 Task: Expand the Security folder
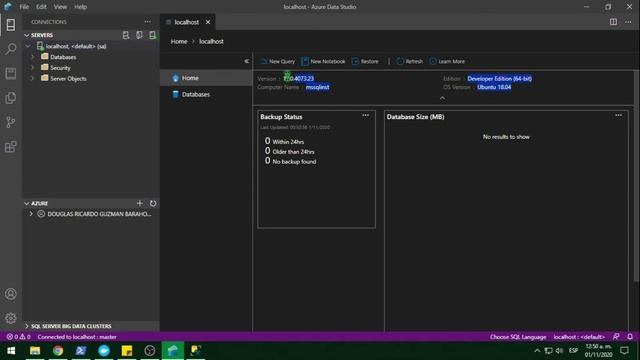pos(33,67)
